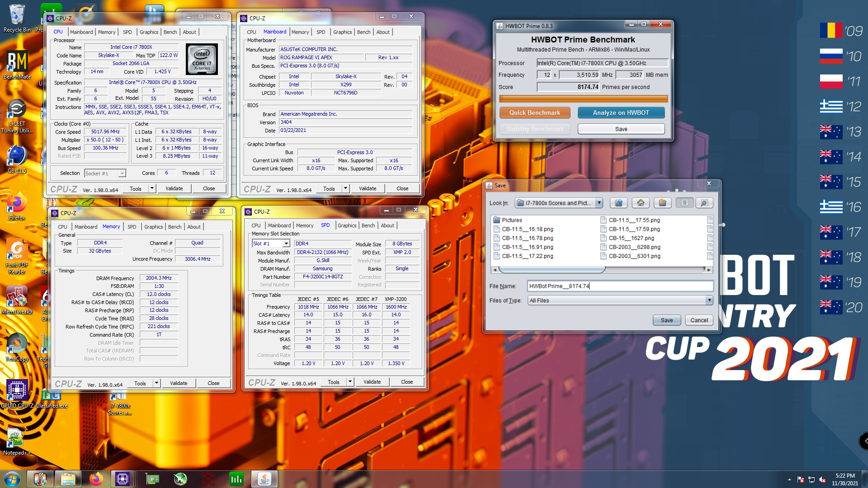Open MemTweakIt desktop icon
Image resolution: width=868 pixels, height=488 pixels.
(x=17, y=300)
